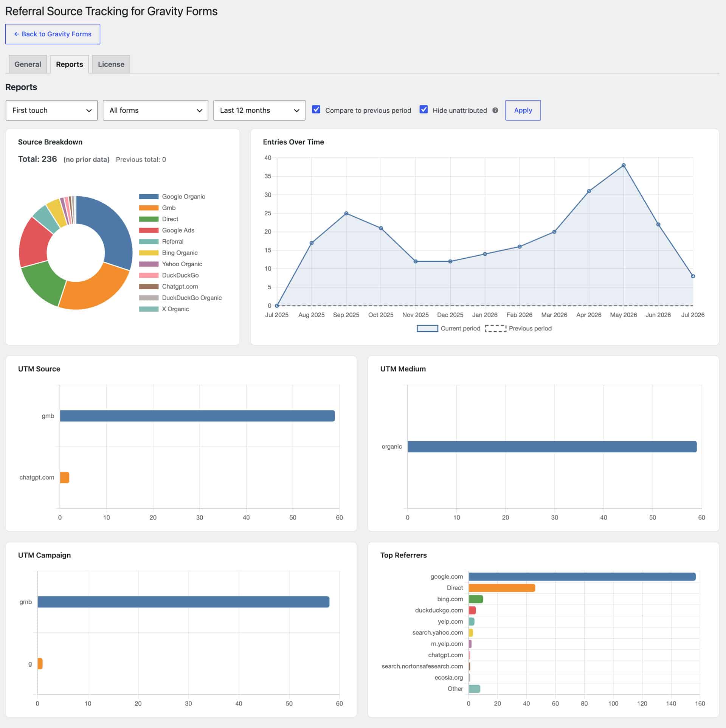Screen dimensions: 726x728
Task: Toggle the Referral legend swatch
Action: tap(149, 242)
